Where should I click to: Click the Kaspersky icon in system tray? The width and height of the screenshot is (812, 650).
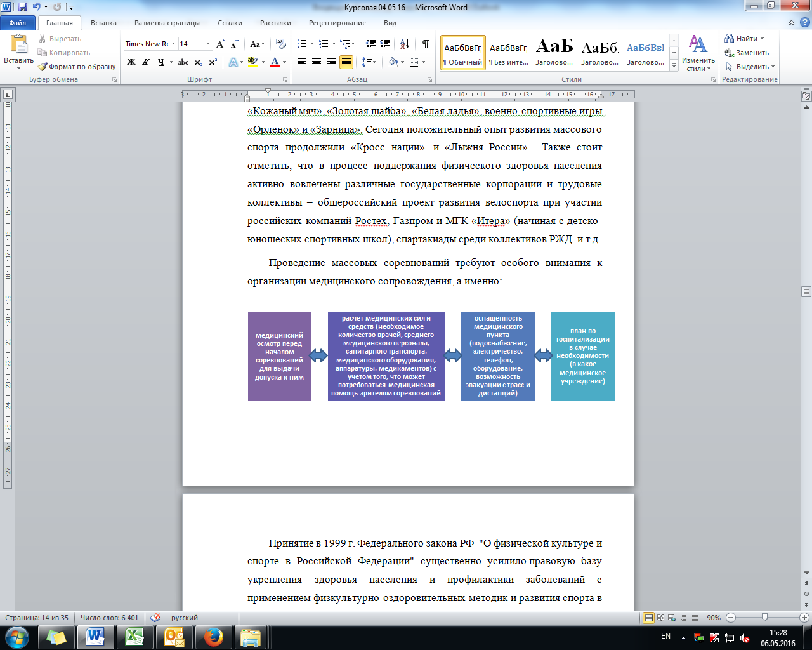point(714,637)
